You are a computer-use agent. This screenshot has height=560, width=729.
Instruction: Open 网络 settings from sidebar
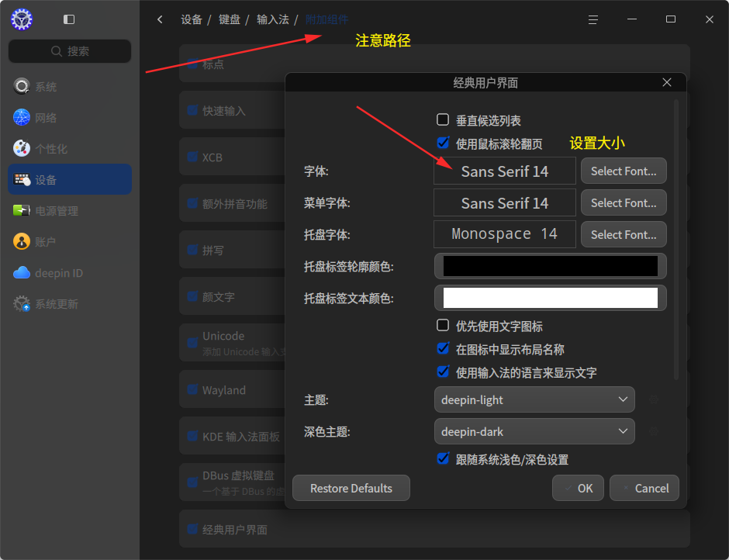(x=70, y=118)
